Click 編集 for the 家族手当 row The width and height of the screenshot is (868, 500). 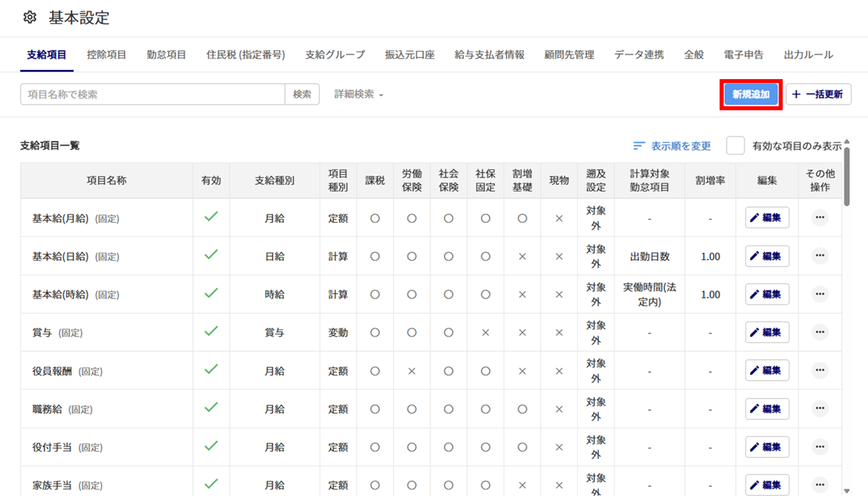click(767, 485)
